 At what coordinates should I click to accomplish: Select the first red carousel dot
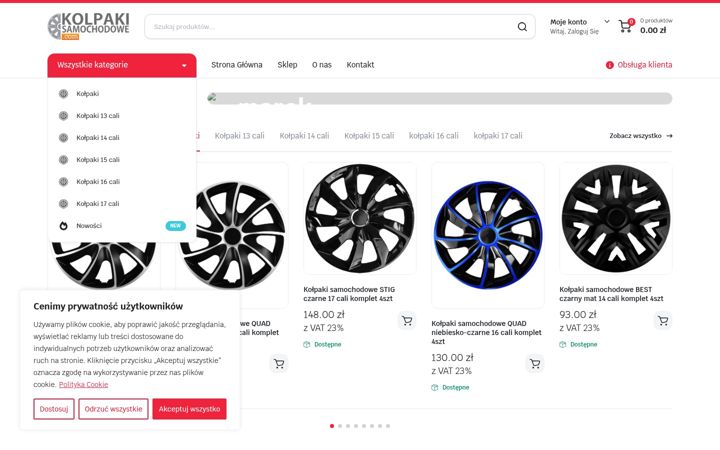coord(332,426)
